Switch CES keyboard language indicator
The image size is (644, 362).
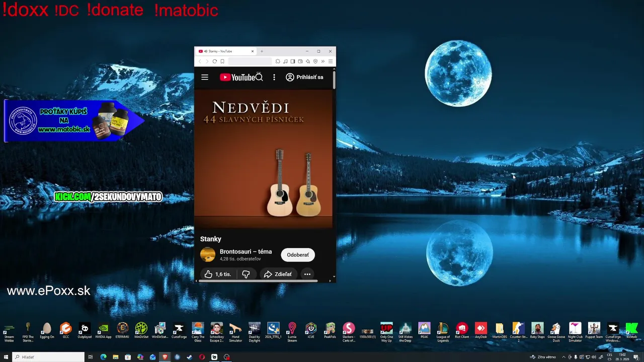click(610, 357)
